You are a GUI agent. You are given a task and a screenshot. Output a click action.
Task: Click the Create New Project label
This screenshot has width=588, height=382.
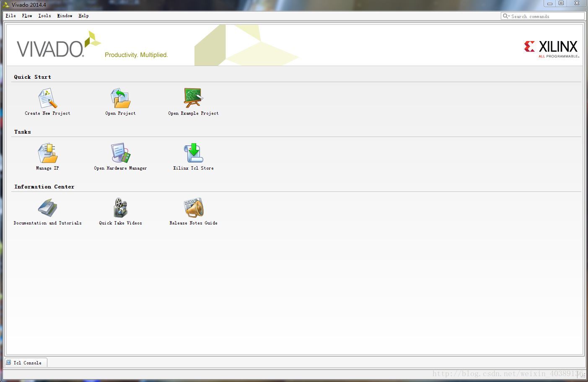(x=47, y=114)
